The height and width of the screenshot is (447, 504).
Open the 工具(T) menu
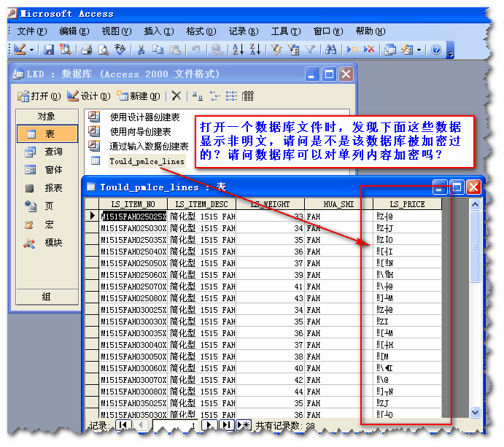(286, 31)
